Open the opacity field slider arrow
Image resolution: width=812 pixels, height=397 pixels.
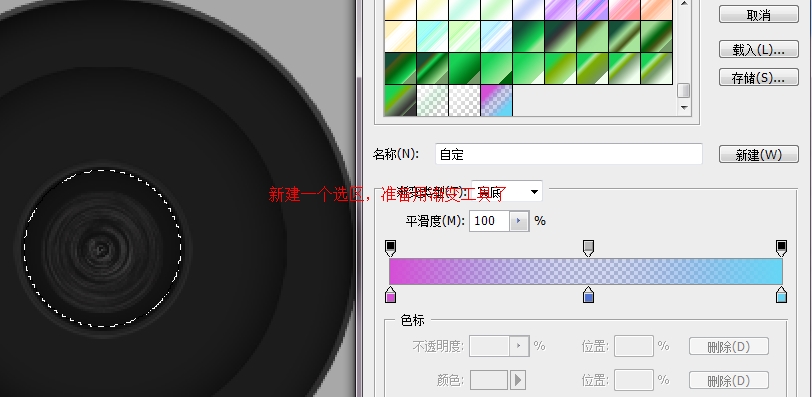519,346
